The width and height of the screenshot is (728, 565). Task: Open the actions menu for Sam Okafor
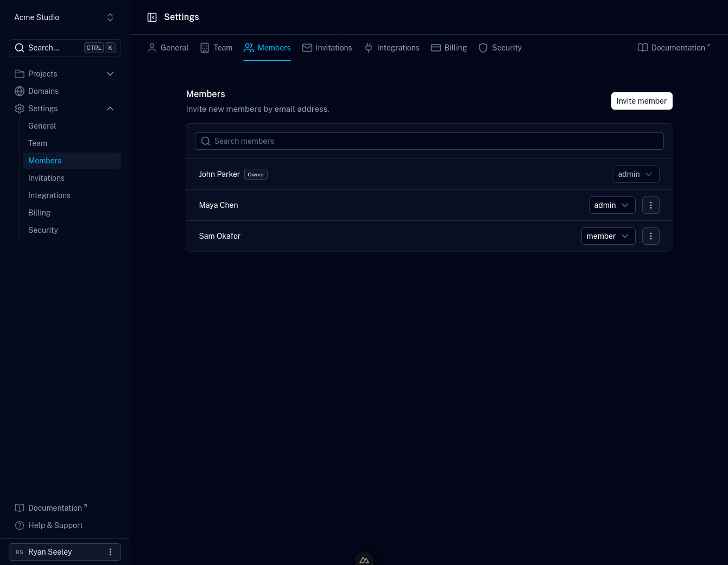coord(651,236)
